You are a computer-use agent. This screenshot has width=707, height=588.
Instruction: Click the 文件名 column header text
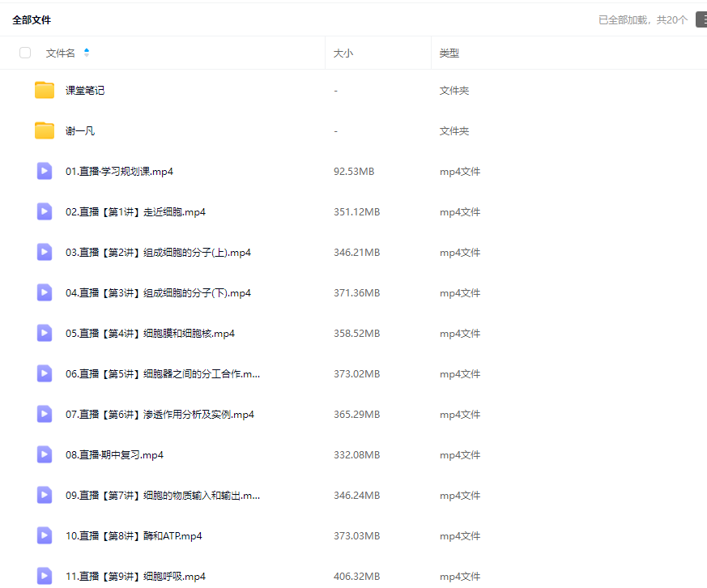click(61, 53)
